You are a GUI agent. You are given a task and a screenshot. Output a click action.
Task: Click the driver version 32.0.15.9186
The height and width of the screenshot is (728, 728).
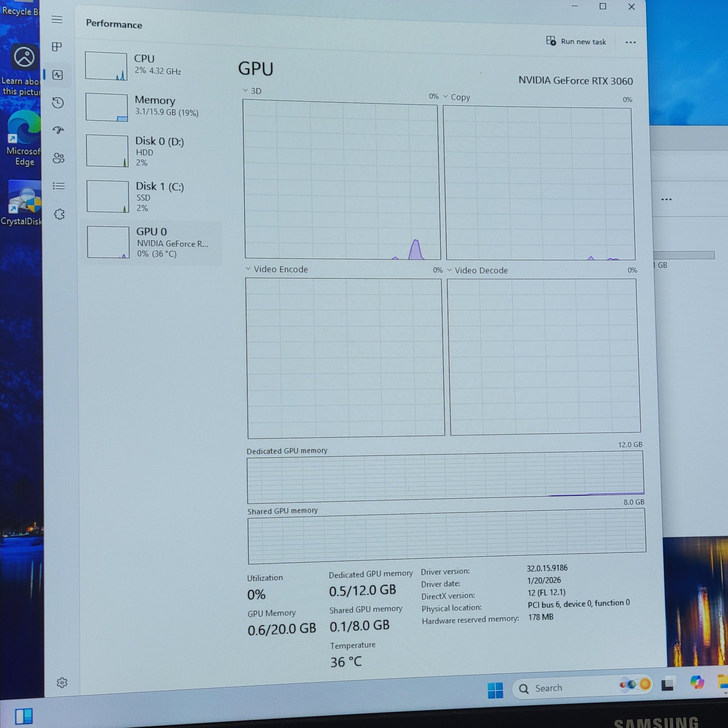[547, 568]
